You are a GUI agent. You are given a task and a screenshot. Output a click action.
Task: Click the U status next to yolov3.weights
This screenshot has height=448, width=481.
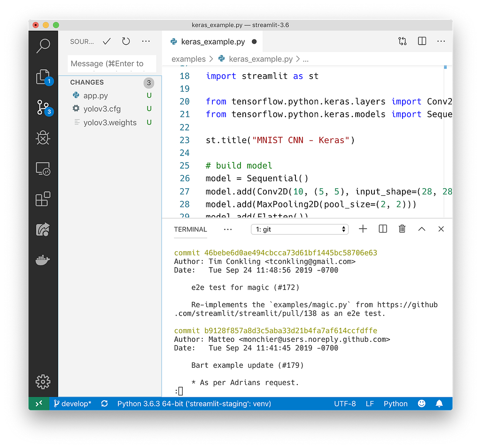149,123
